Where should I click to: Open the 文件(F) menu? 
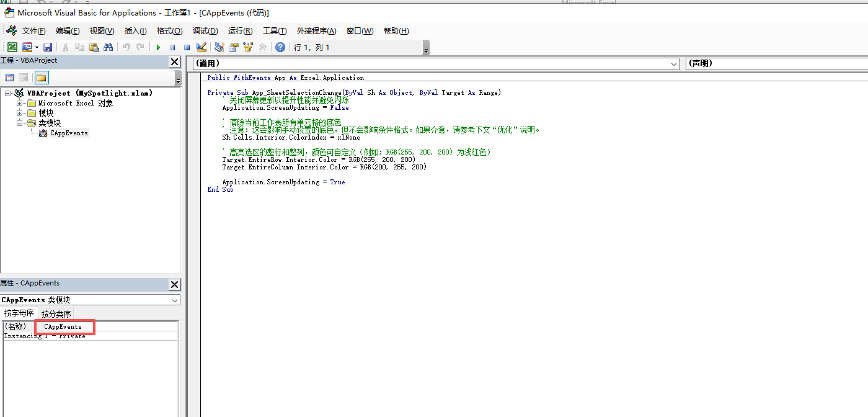click(33, 31)
